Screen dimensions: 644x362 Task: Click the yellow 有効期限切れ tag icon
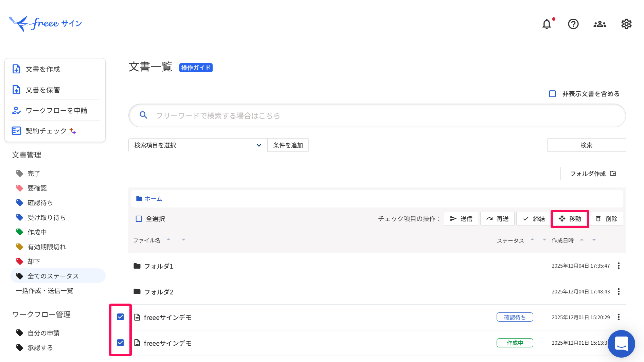[x=20, y=247]
